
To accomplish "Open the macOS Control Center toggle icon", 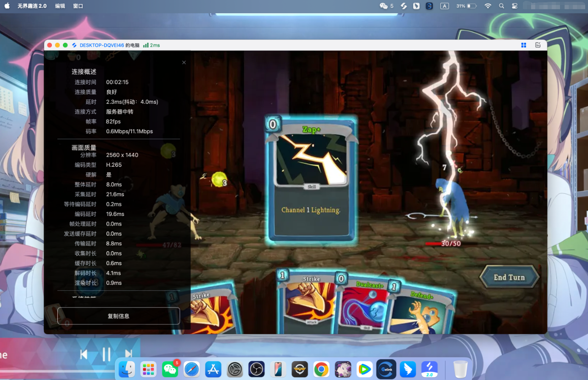I will click(515, 6).
